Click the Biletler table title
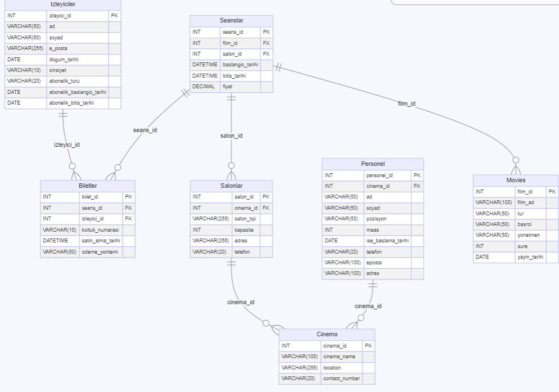This screenshot has height=392, width=559. [x=87, y=185]
